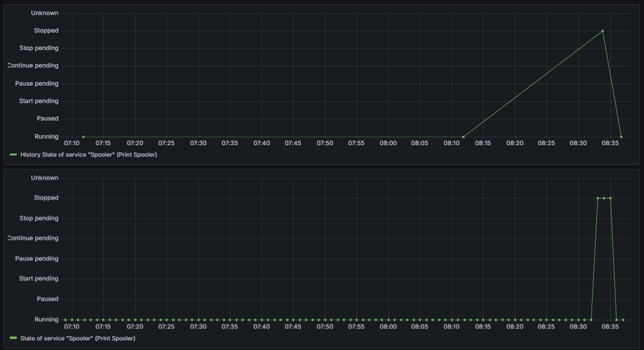The image size is (644, 350).
Task: Click "Paused" axis label in lower State of service graph
Action: click(x=48, y=299)
